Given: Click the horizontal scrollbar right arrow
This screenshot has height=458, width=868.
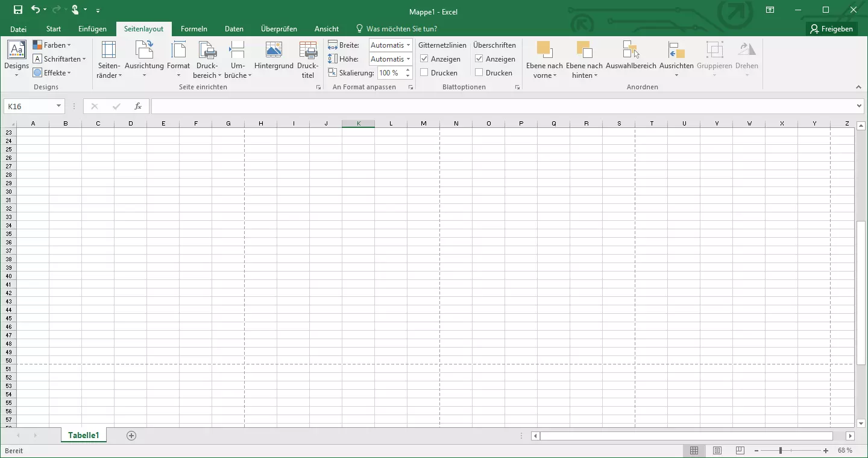Looking at the screenshot, I should click(x=851, y=436).
